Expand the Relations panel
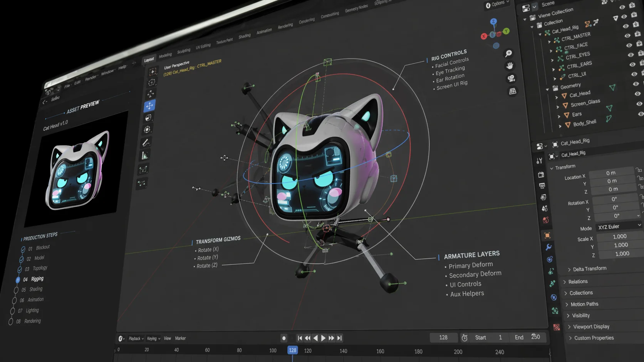Image resolution: width=644 pixels, height=362 pixels. click(575, 282)
